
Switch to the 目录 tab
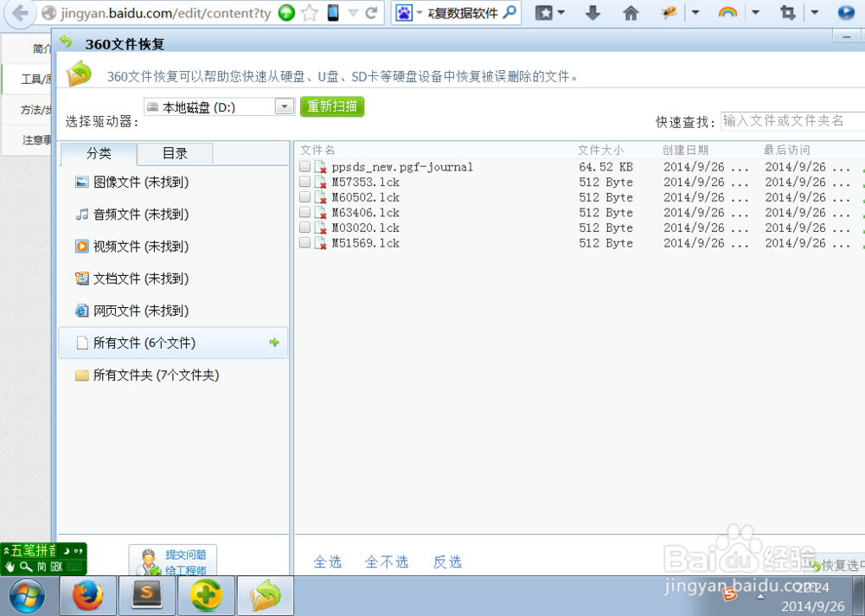point(175,153)
